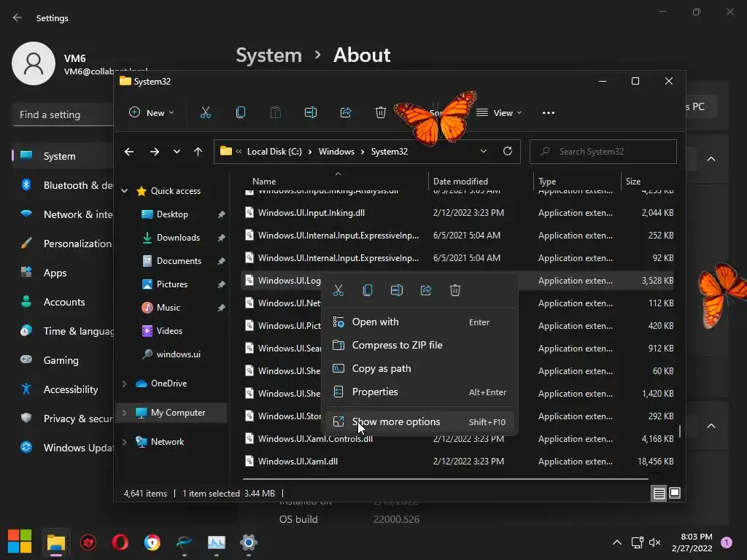Viewport: 747px width, 560px height.
Task: Open the Windows Start button
Action: 20,542
